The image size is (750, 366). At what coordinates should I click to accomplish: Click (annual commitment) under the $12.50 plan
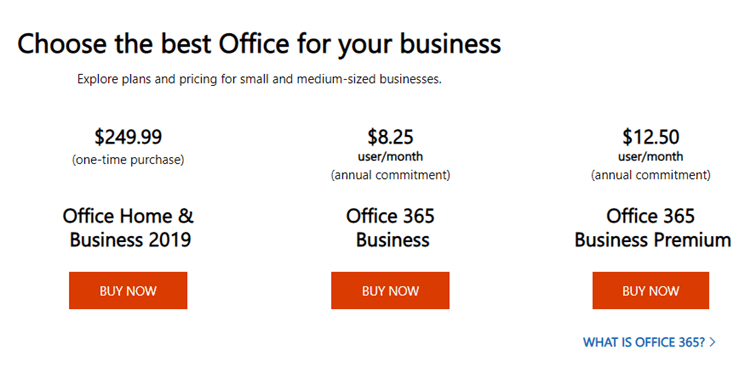651,175
